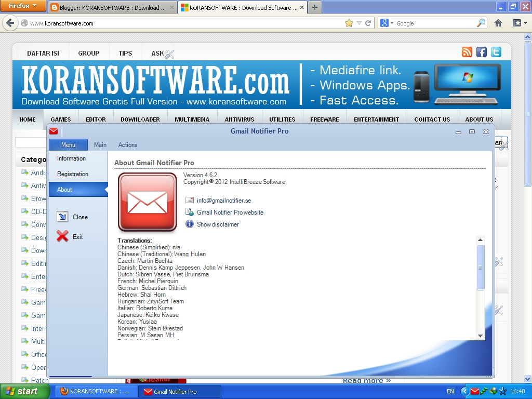Close the Blogger KORANSOFTWARE tab

point(172,7)
